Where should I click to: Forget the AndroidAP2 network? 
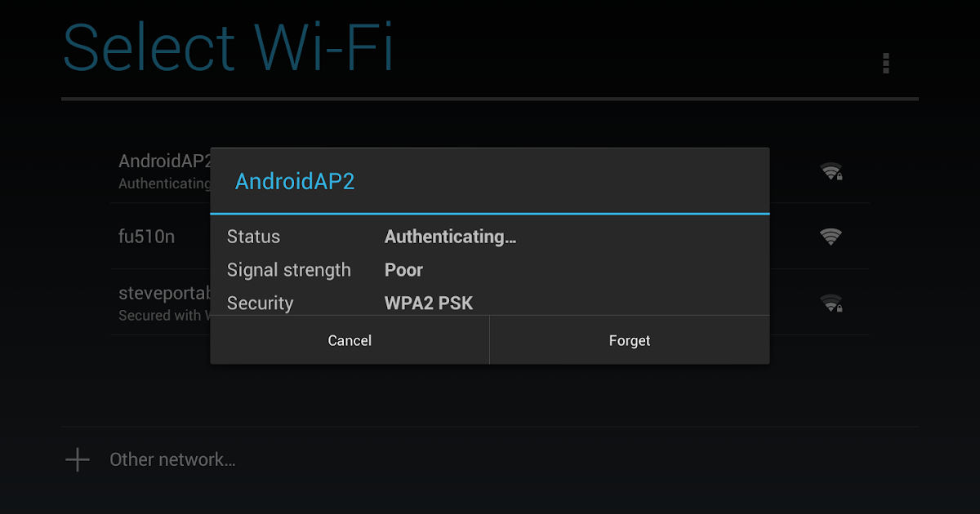pos(629,340)
